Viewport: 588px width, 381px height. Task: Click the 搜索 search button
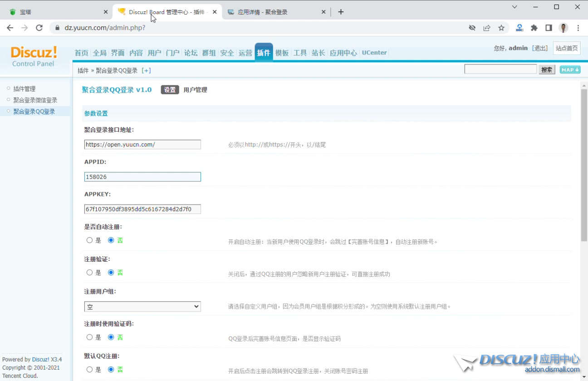click(546, 69)
